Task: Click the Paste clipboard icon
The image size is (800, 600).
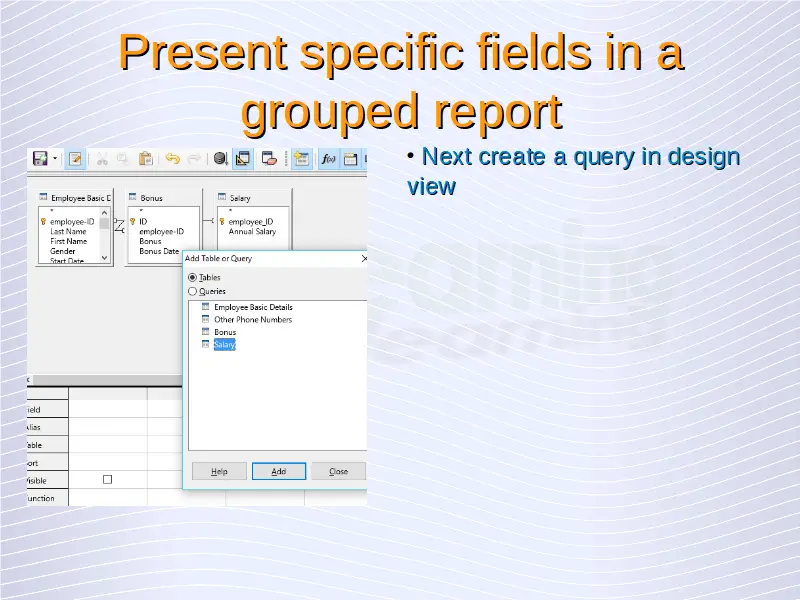Action: pos(145,159)
